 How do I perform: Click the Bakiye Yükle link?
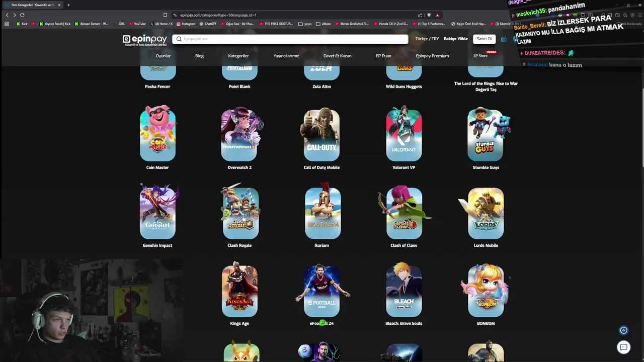456,39
